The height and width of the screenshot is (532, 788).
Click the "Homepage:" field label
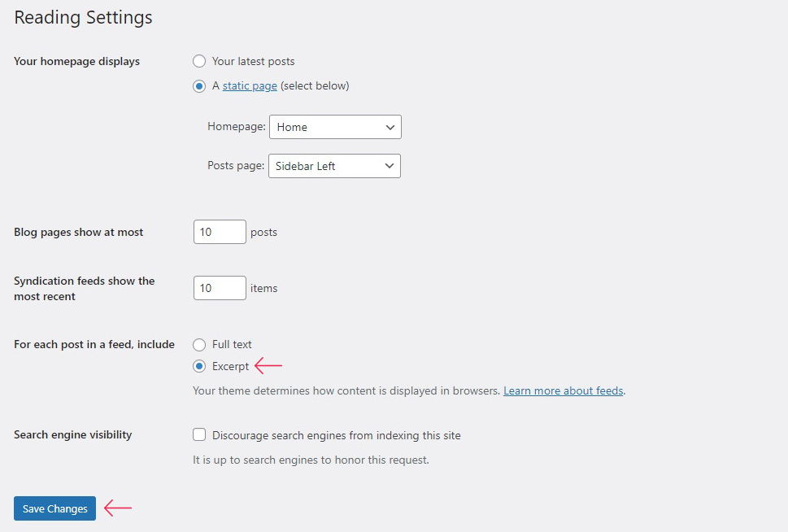(237, 127)
